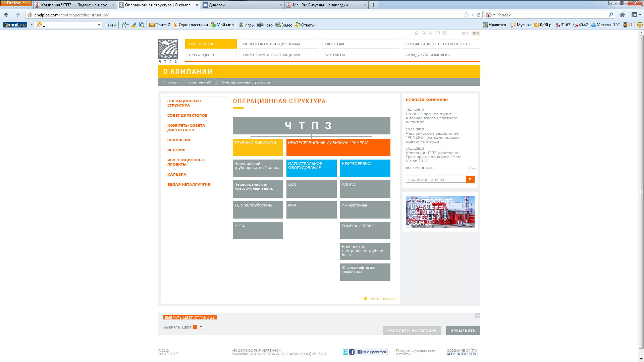Open Мой мир from the toolbar
The image size is (644, 362).
222,25
